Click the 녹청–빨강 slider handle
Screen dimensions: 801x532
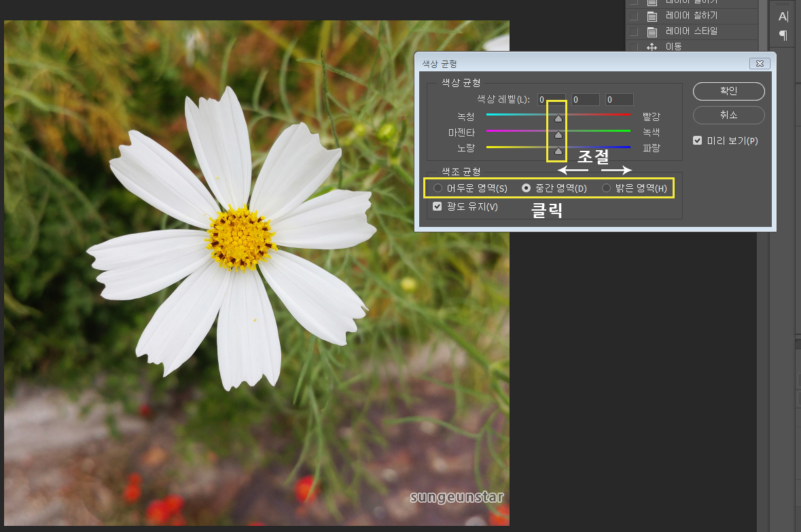(558, 119)
